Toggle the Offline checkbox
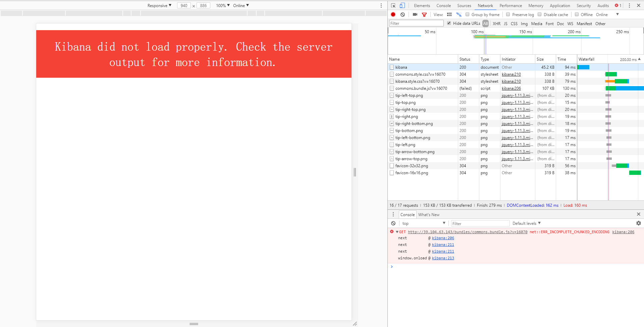 577,14
